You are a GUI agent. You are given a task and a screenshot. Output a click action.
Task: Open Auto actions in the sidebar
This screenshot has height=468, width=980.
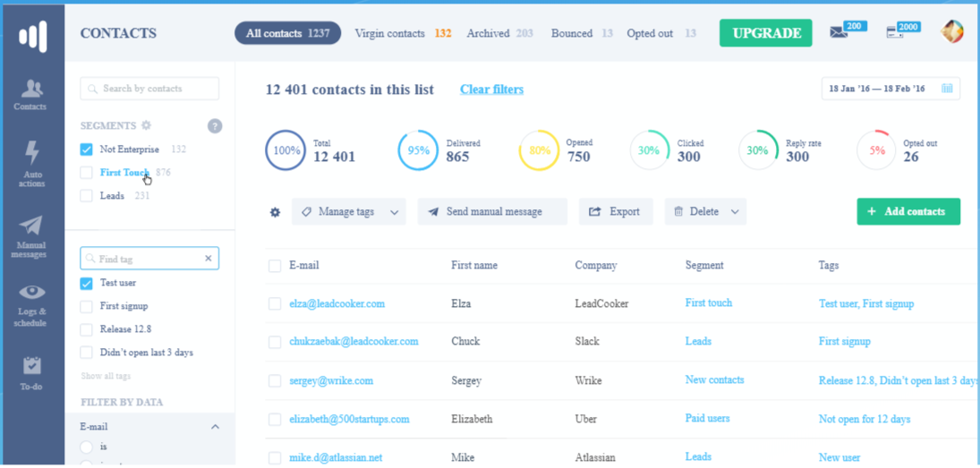pyautogui.click(x=32, y=165)
